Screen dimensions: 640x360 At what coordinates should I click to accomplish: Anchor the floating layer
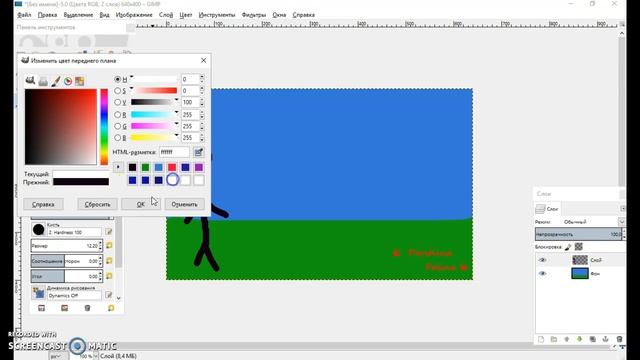point(606,339)
